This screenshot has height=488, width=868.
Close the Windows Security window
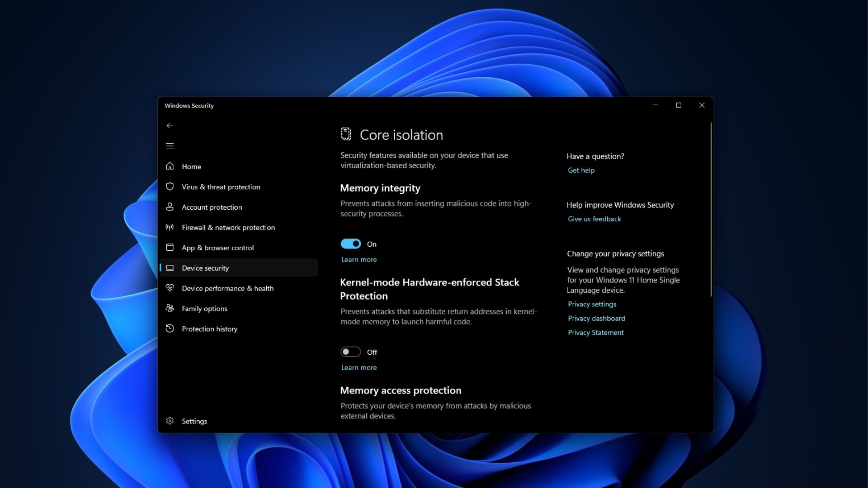[702, 105]
